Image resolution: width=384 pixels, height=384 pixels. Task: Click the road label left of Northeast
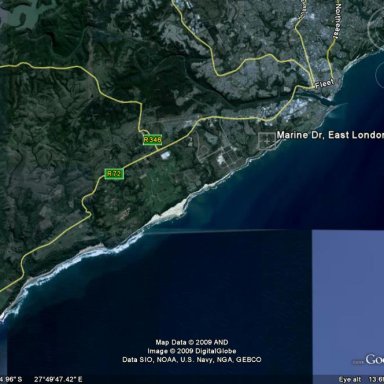pyautogui.click(x=303, y=9)
